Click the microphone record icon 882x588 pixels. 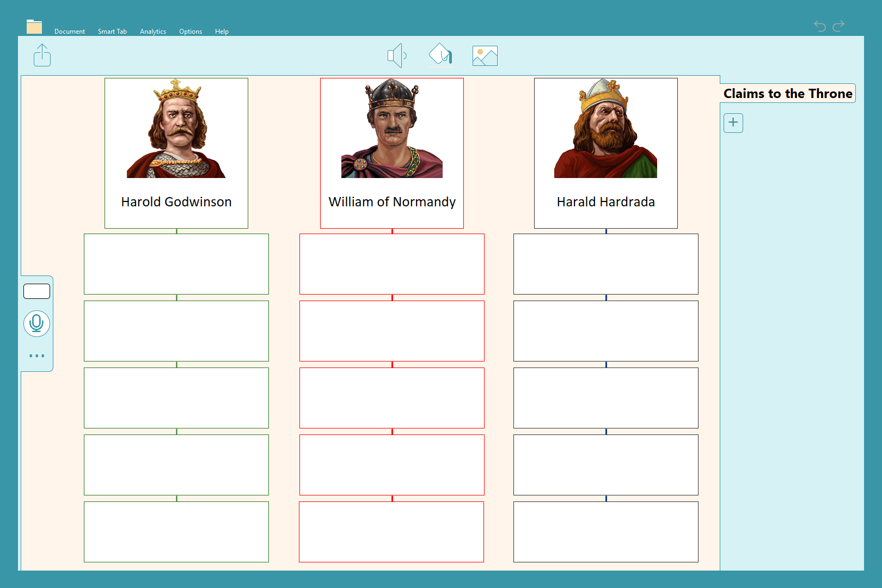(36, 323)
